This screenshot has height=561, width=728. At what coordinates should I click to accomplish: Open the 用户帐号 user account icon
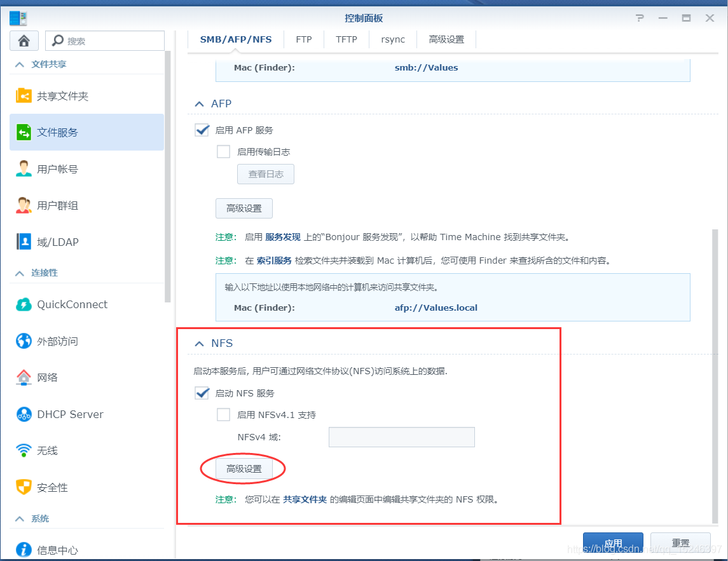click(24, 169)
